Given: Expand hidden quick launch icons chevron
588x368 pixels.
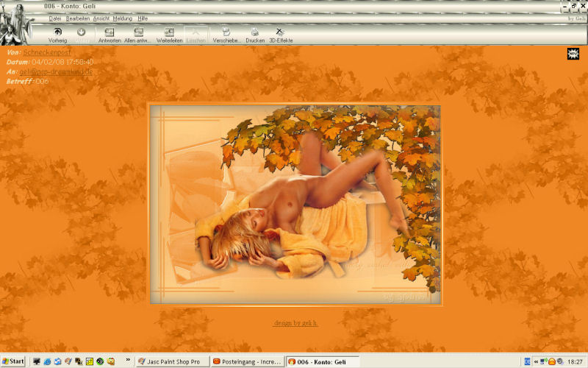Looking at the screenshot, I should [x=128, y=360].
